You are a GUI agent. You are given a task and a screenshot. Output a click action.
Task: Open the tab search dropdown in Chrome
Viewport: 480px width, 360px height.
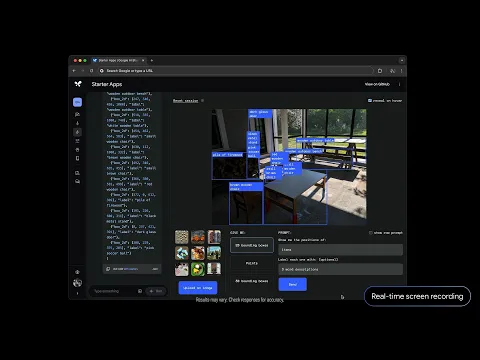coord(402,60)
